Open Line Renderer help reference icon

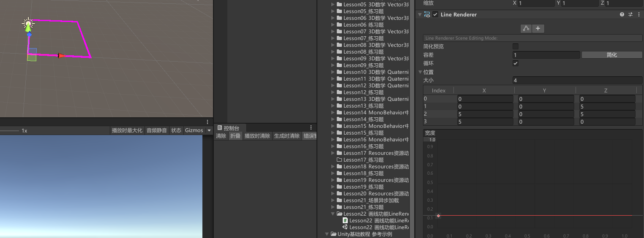click(x=622, y=14)
